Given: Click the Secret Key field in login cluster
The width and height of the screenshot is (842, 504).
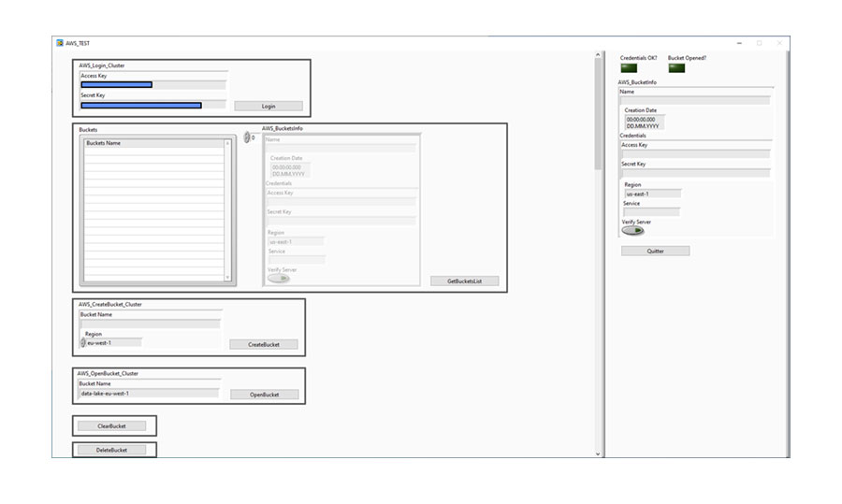Looking at the screenshot, I should tap(140, 106).
